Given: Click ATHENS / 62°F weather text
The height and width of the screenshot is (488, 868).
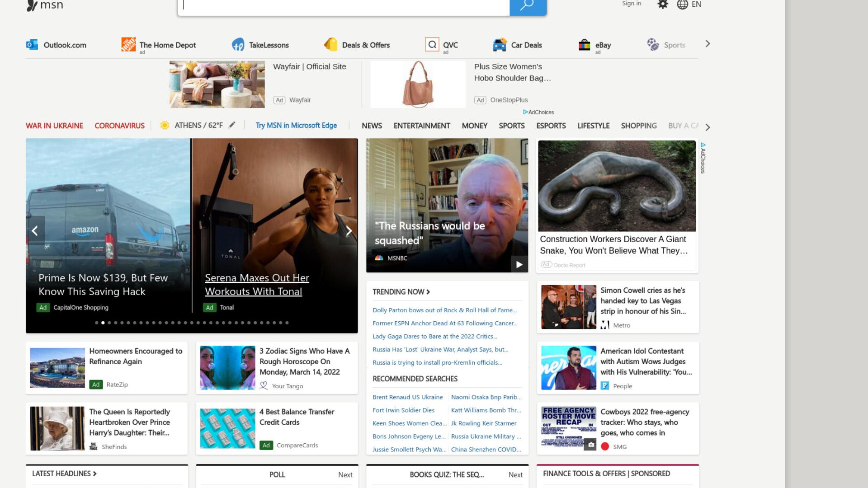Looking at the screenshot, I should pyautogui.click(x=198, y=125).
